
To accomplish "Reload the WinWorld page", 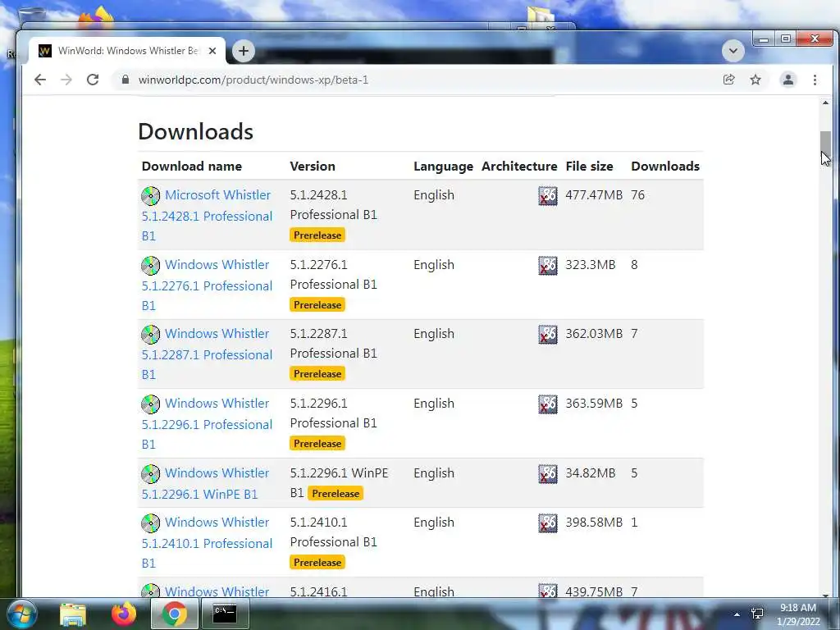I will [x=93, y=80].
